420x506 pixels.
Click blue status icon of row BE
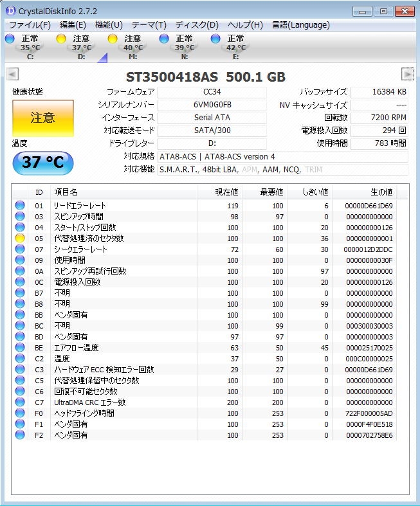tap(20, 348)
